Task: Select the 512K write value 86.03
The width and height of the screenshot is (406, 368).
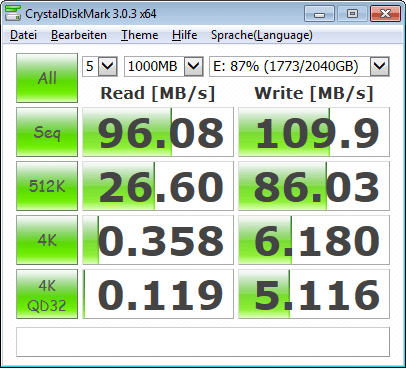Action: pos(314,186)
